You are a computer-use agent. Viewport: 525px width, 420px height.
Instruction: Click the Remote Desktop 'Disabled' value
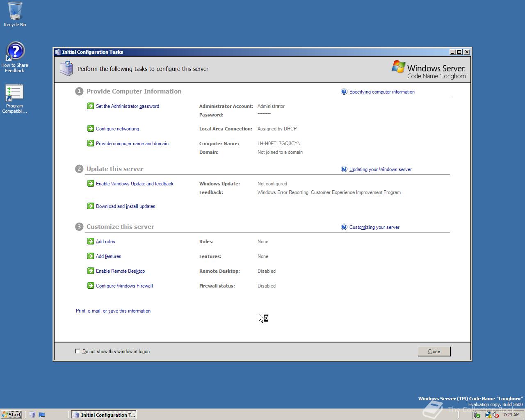click(x=266, y=271)
